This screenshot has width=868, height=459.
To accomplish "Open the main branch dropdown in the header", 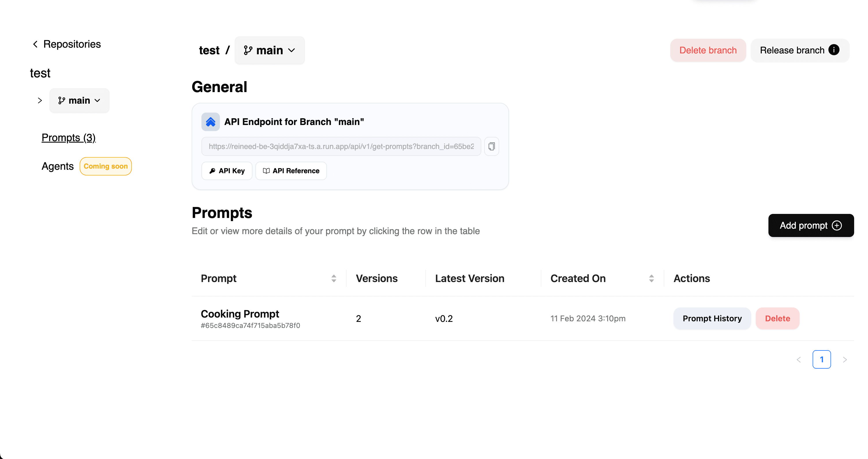I will pyautogui.click(x=270, y=50).
